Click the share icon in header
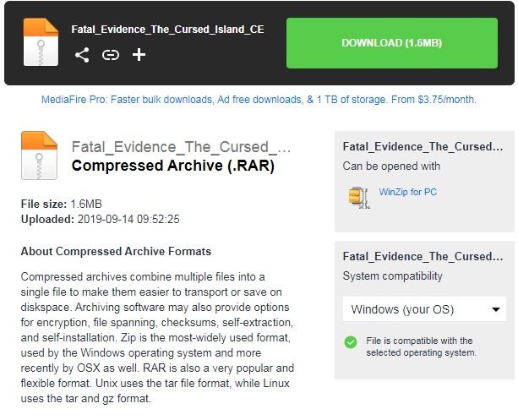518x420 pixels. click(82, 55)
